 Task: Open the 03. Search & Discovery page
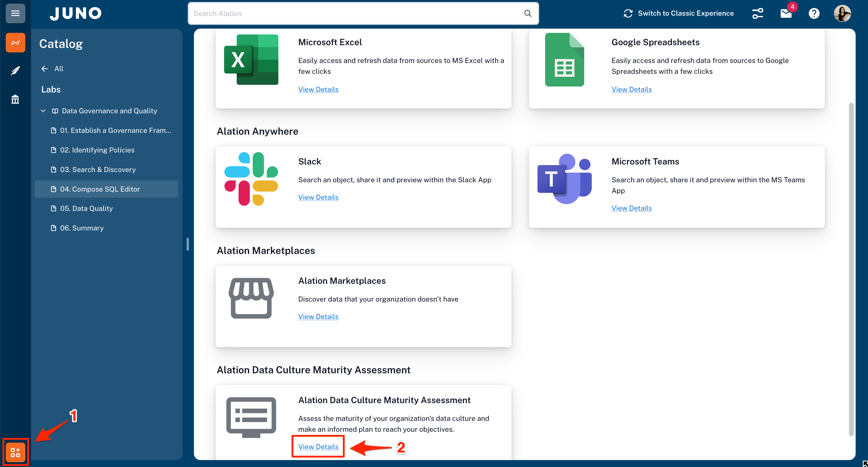click(x=98, y=169)
